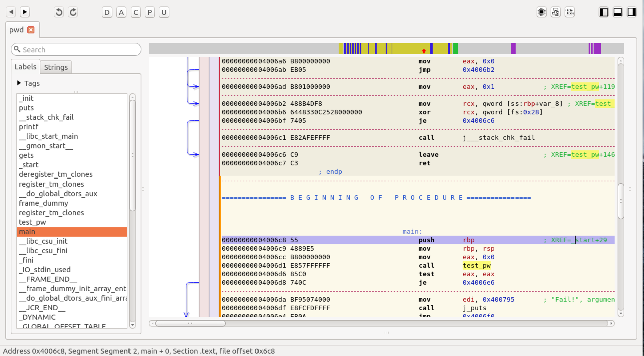Click the test_pw call target in main
The height and width of the screenshot is (356, 644).
(476, 266)
